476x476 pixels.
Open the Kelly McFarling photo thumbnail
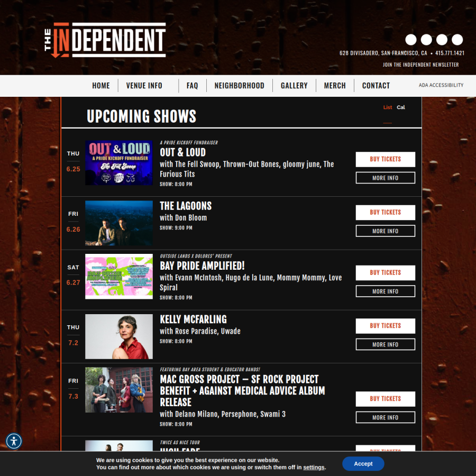(119, 336)
